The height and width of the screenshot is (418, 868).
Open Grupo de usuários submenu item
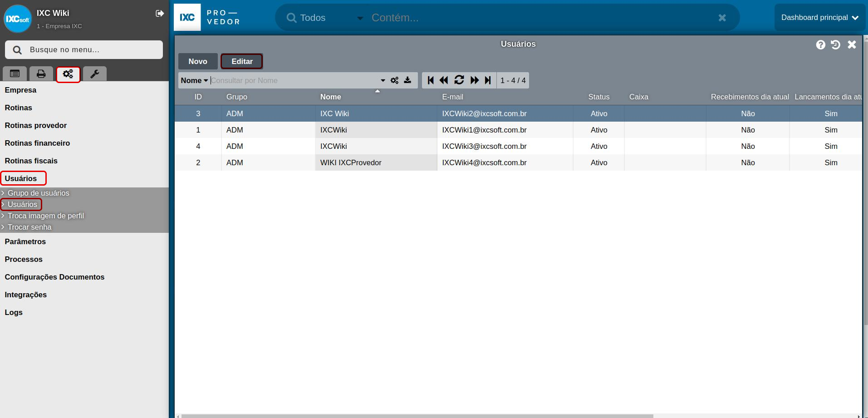tap(39, 193)
